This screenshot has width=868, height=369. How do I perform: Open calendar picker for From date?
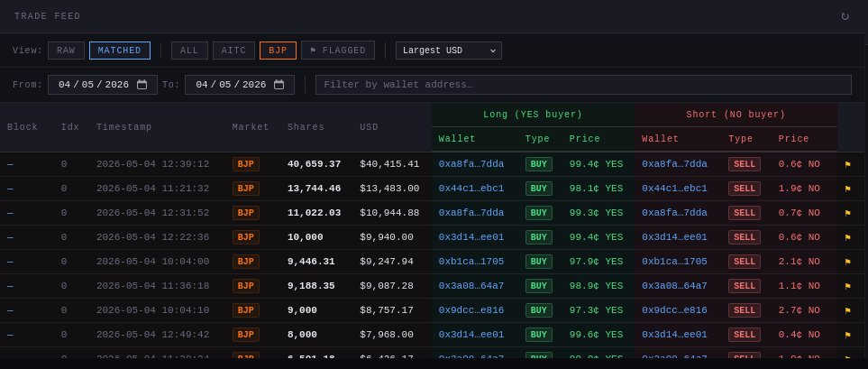pos(142,85)
